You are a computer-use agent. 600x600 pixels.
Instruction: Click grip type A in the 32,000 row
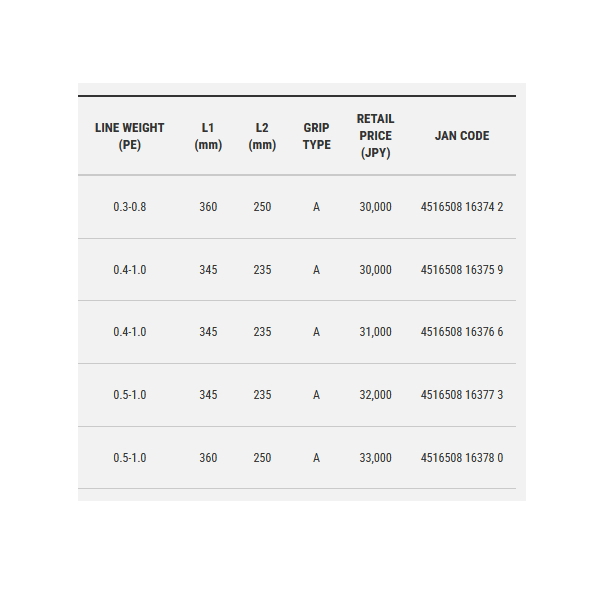click(316, 395)
